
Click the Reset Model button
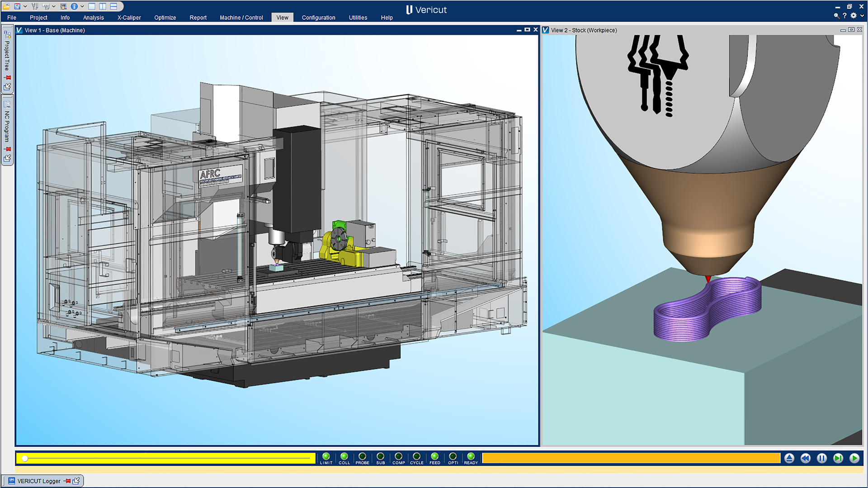(789, 458)
